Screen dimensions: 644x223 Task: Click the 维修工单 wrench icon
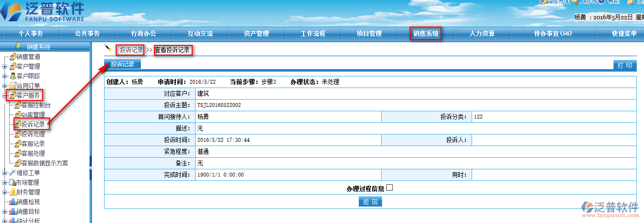pyautogui.click(x=13, y=173)
